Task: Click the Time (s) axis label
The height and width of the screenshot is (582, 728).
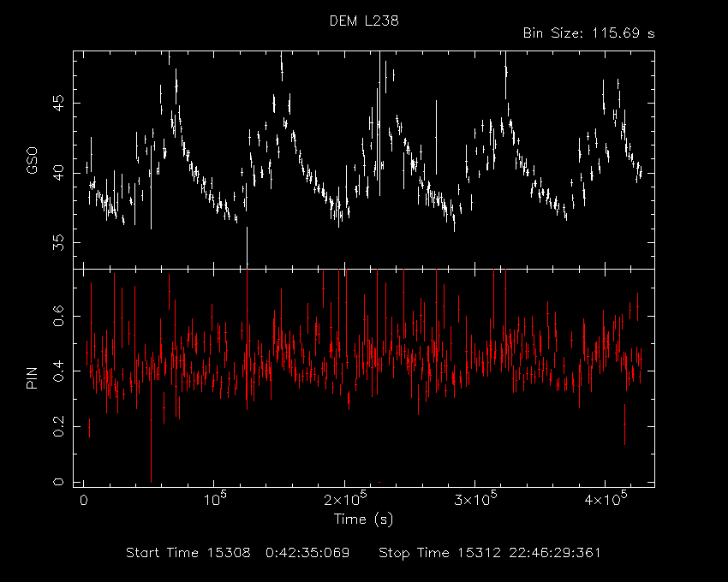Action: (x=363, y=519)
